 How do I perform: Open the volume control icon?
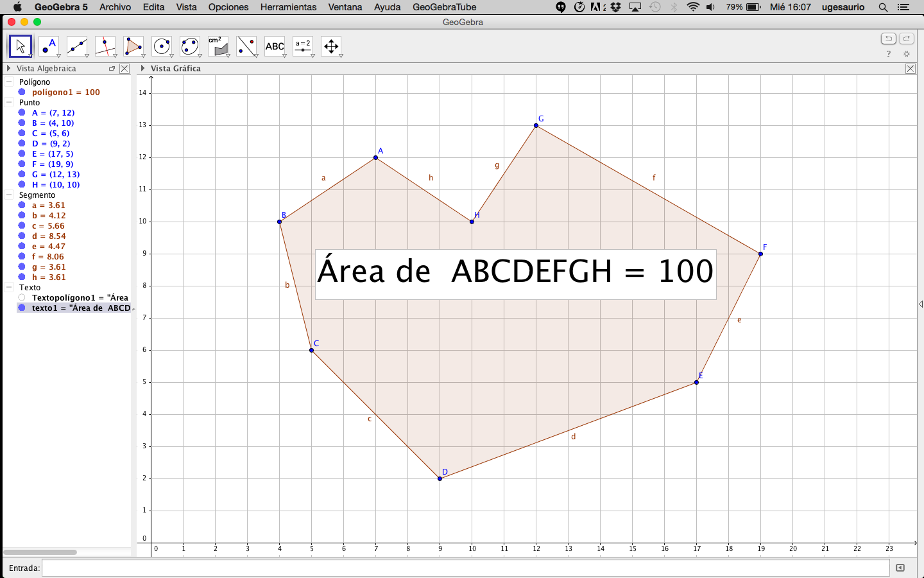point(710,7)
